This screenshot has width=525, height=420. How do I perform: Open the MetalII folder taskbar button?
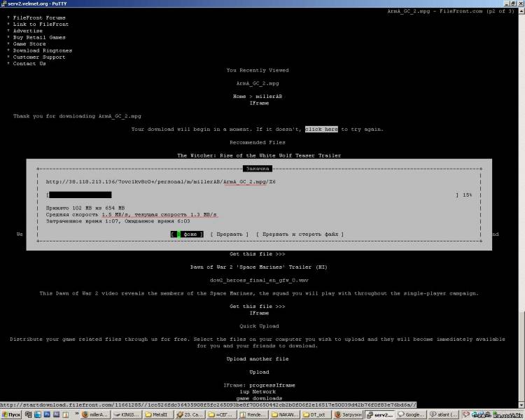(157, 414)
